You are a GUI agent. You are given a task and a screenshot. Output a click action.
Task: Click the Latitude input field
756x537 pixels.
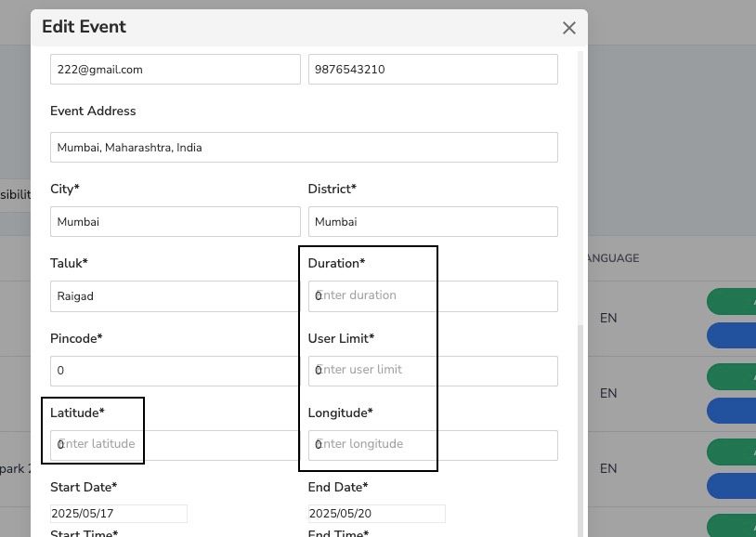175,445
